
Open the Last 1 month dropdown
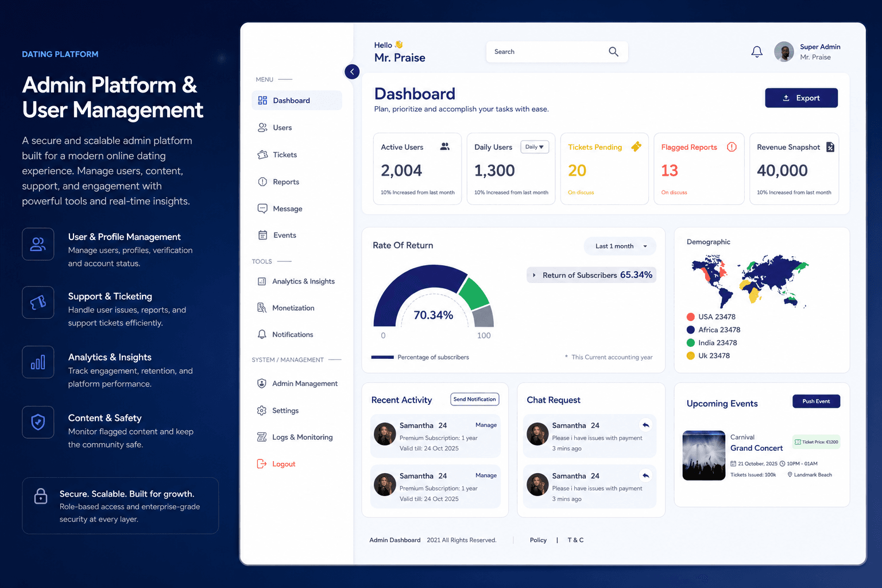620,246
